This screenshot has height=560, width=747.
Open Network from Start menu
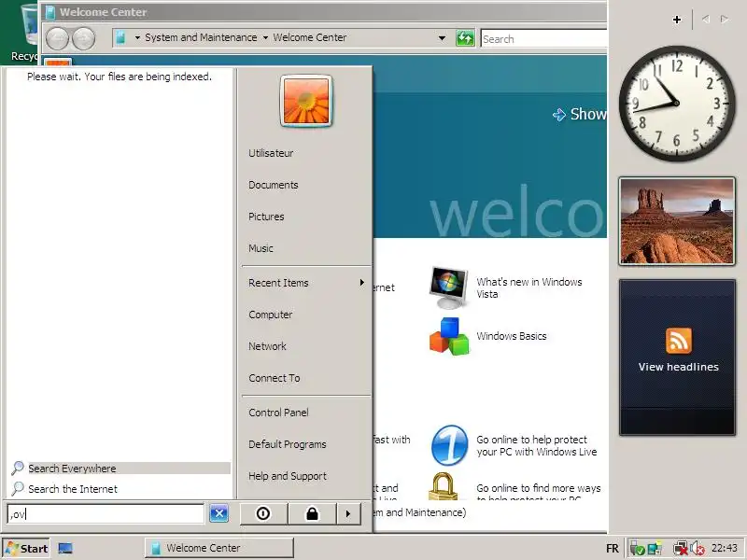[267, 346]
